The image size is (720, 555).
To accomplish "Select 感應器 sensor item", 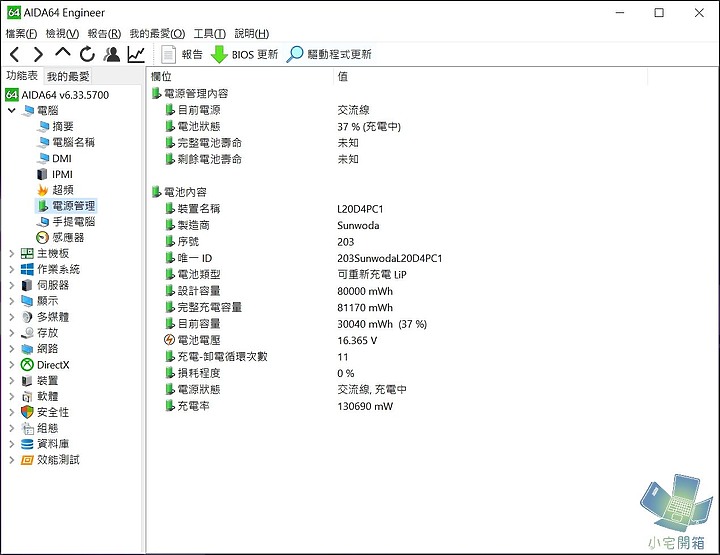I will point(68,237).
